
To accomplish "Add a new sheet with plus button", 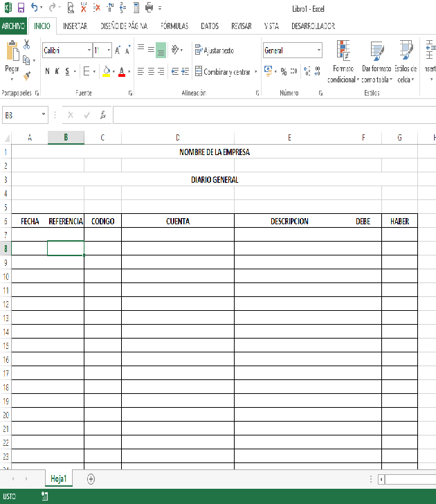I will (x=91, y=479).
